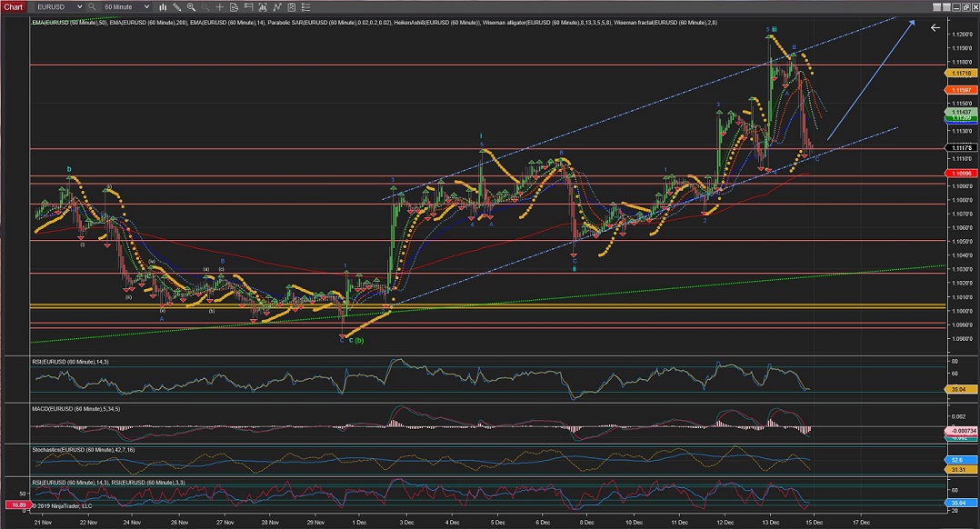Click the red 16.89 value marker
Screen dimensions: 980x529
(17, 504)
